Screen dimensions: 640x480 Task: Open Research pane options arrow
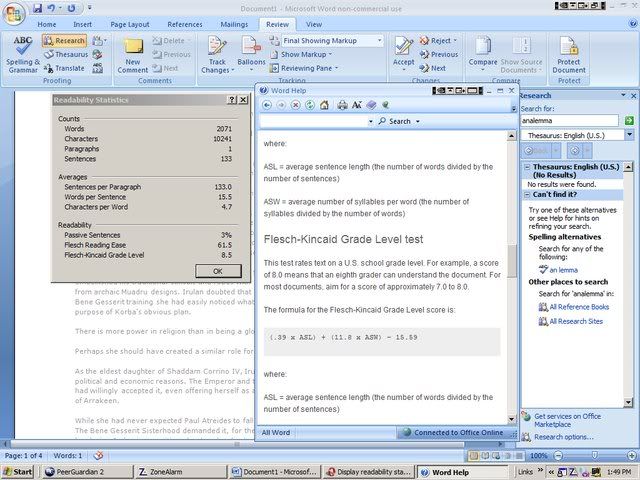623,96
